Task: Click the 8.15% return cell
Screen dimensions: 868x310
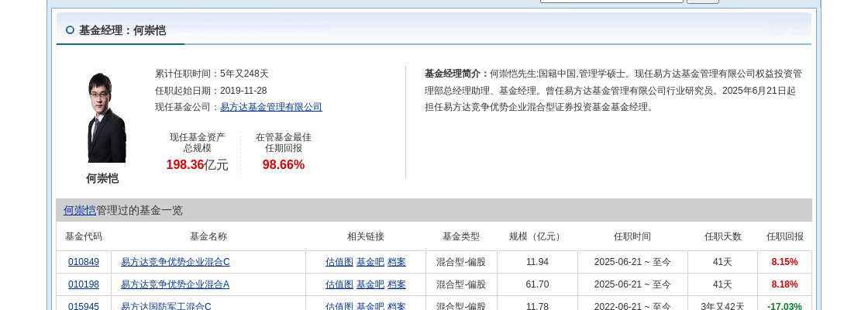Action: point(784,262)
